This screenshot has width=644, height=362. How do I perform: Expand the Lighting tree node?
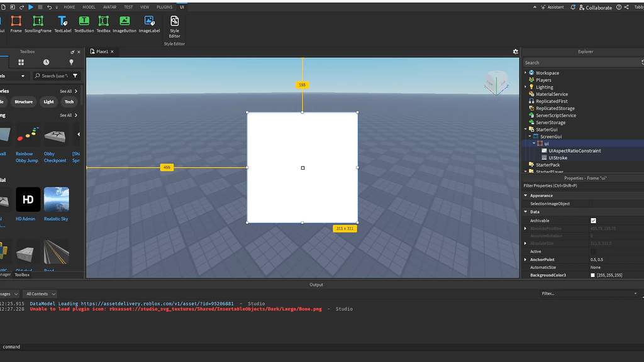coord(525,87)
